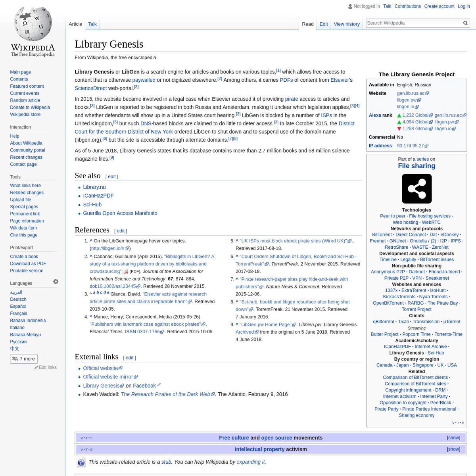Open the IP address 93.174.95.27 link
This screenshot has width=476, height=476.
click(413, 146)
